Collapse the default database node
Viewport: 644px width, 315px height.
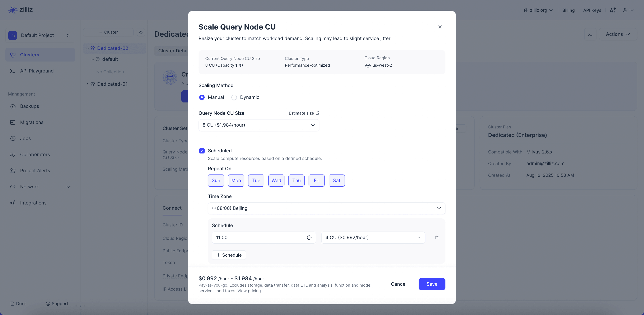pos(93,59)
